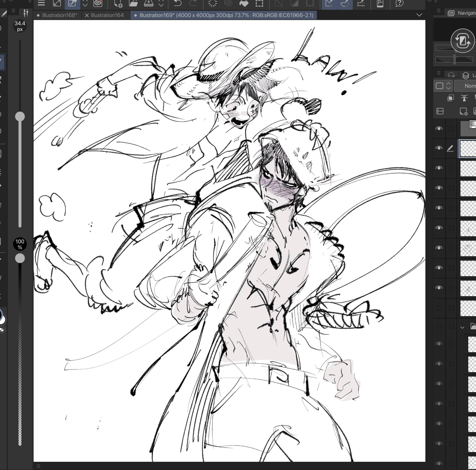Check the box on layer below the active layer
This screenshot has width=476, height=470.
click(451, 168)
